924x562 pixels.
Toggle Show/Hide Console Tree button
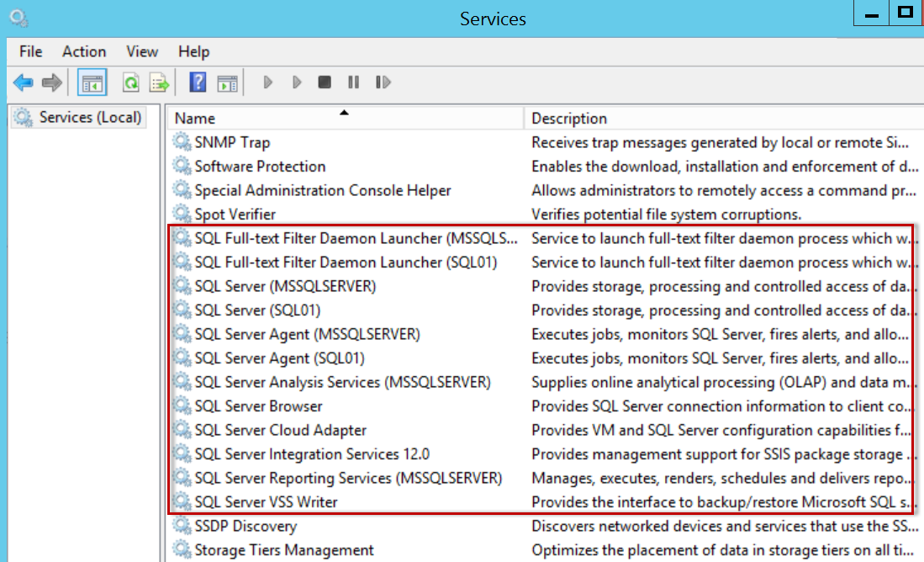[92, 82]
